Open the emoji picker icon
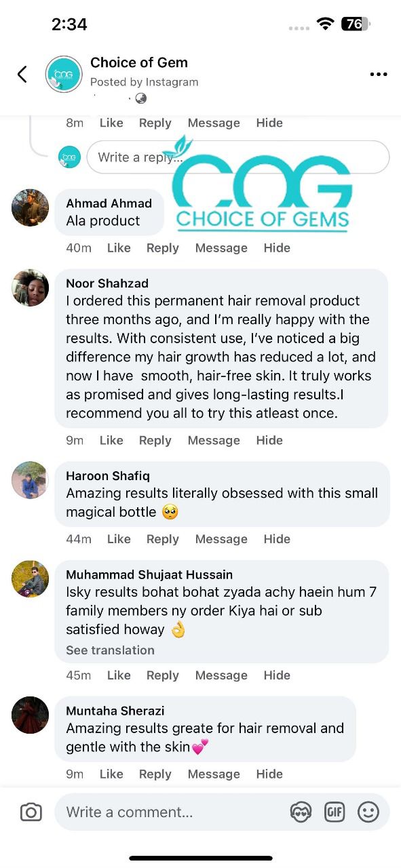This screenshot has height=868, width=401. pyautogui.click(x=368, y=811)
